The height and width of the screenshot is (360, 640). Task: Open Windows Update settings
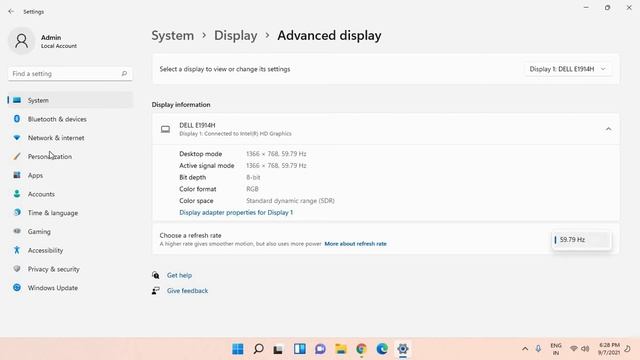click(x=70, y=288)
